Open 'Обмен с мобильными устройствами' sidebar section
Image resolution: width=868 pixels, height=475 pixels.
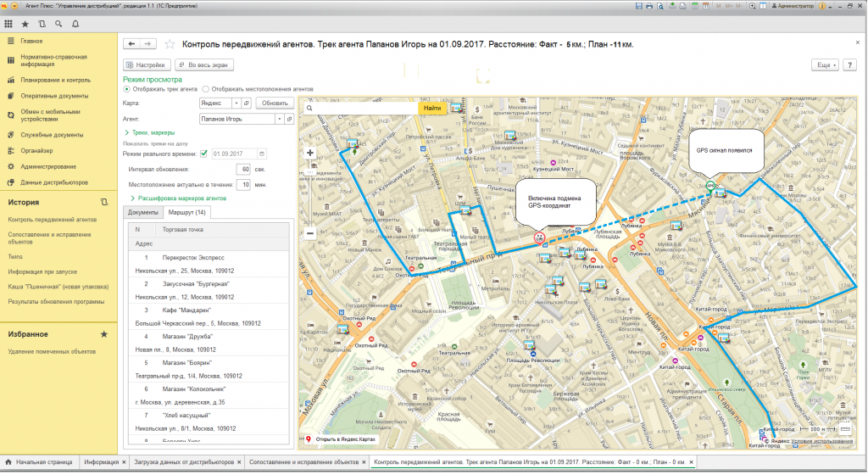coord(50,115)
